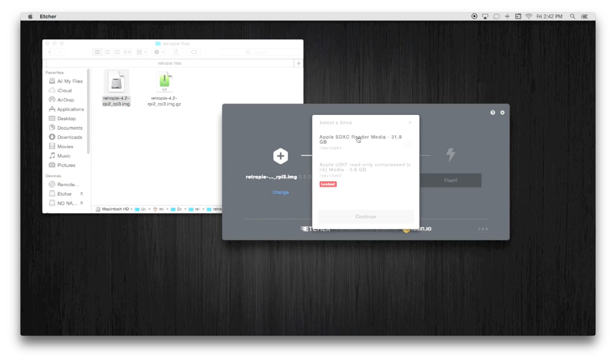Switch Finder to column view
Image resolution: width=616 pixels, height=364 pixels.
coord(117,52)
